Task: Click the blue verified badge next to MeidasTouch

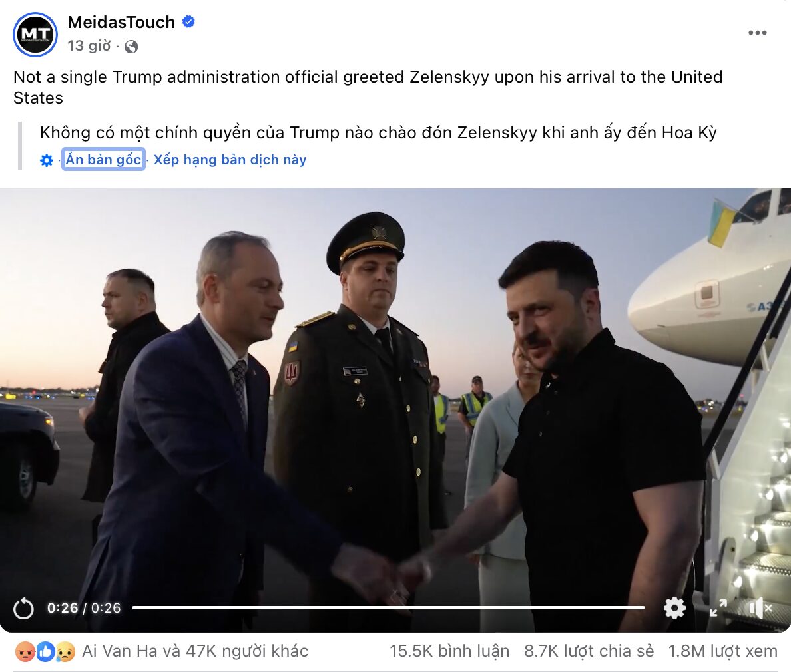Action: point(188,22)
